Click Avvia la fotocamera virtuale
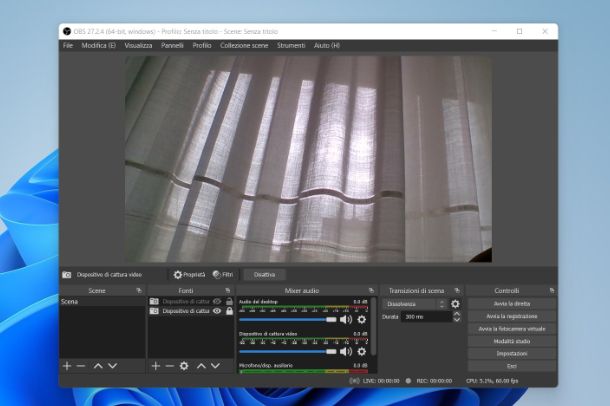The height and width of the screenshot is (406, 610). pyautogui.click(x=512, y=329)
